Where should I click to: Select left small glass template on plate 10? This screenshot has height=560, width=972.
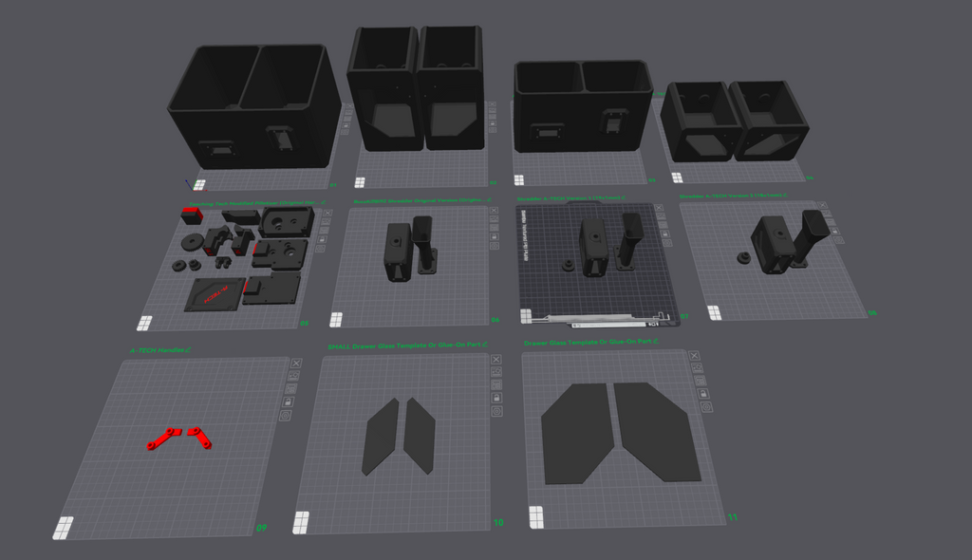coord(380,437)
